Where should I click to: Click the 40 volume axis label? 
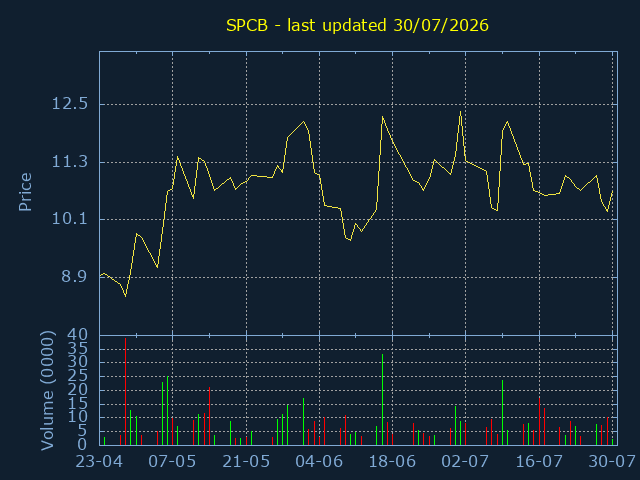coord(78,336)
